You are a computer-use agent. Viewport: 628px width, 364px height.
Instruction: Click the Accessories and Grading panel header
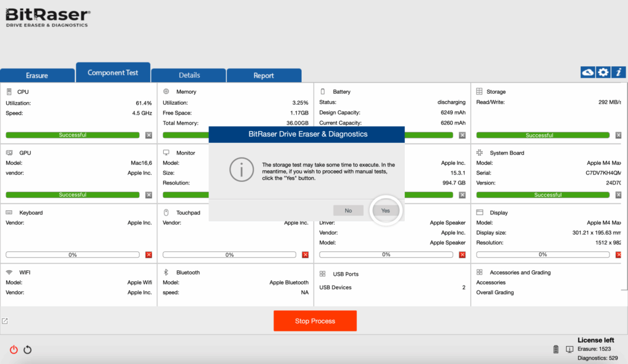[520, 272]
